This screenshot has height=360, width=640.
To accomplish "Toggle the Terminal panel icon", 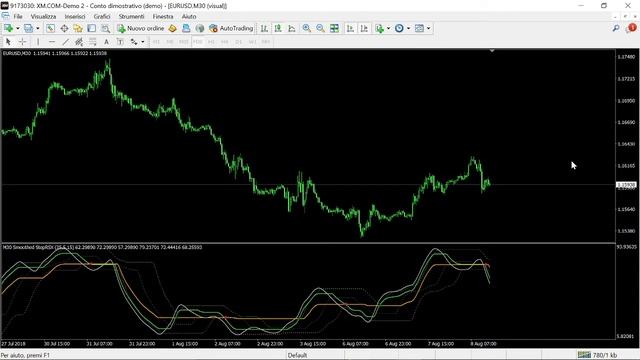I will (x=91, y=28).
